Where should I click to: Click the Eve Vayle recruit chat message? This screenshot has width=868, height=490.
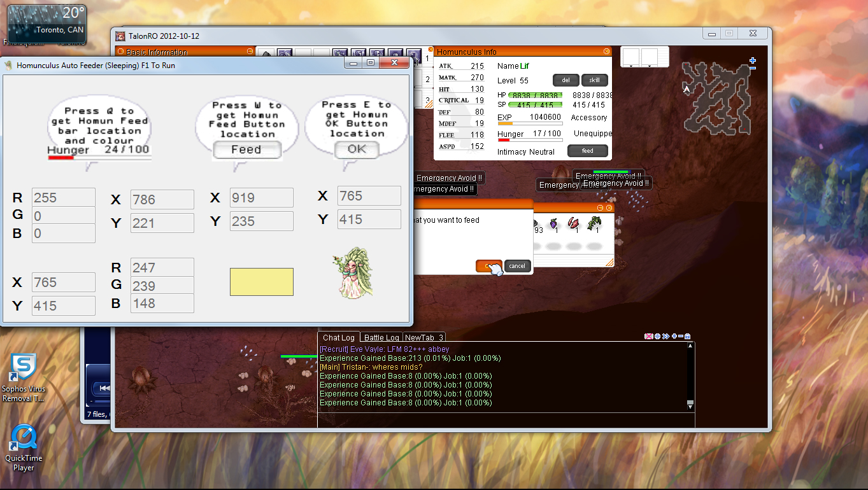point(385,349)
